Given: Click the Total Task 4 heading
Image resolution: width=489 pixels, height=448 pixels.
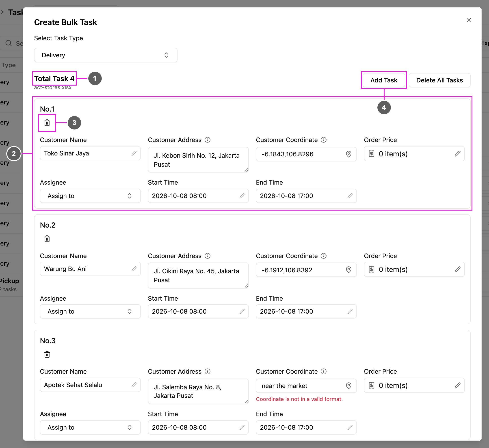Looking at the screenshot, I should (x=54, y=79).
